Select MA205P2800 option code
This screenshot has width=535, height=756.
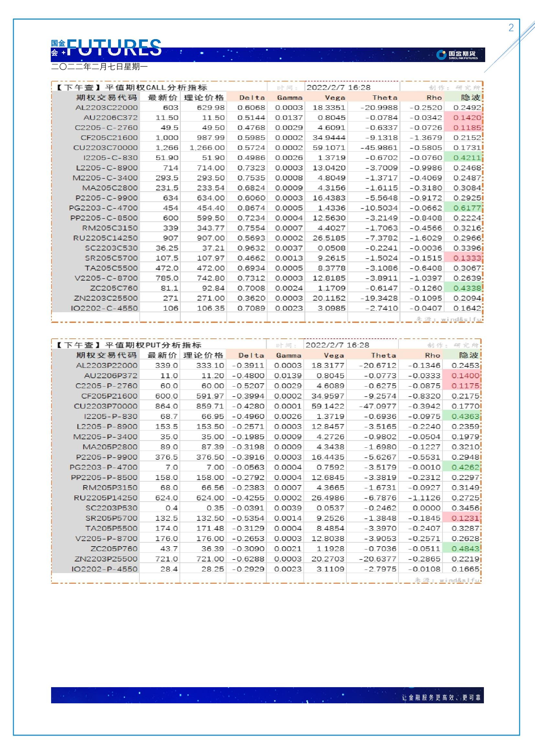[x=110, y=447]
